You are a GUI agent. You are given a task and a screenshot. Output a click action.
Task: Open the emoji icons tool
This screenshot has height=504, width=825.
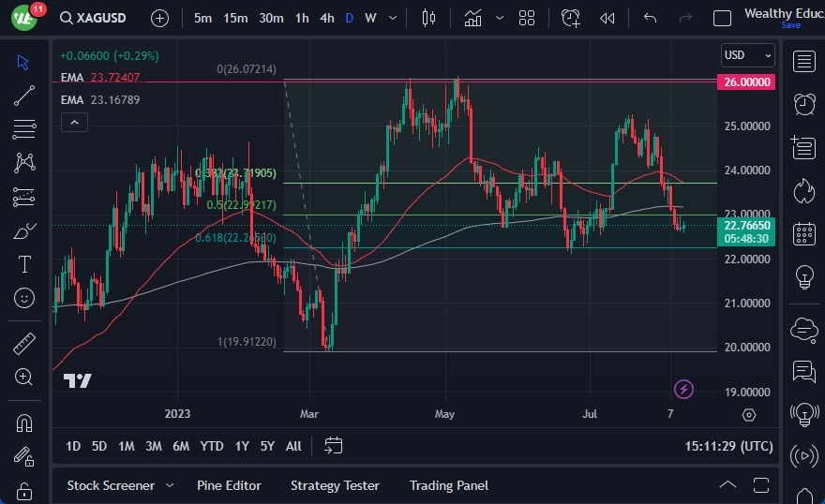[x=24, y=298]
